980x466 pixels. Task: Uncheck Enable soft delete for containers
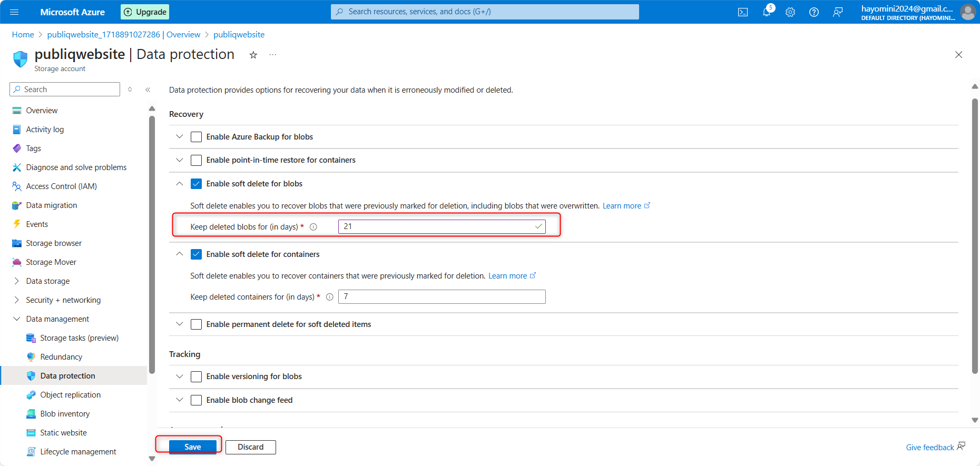tap(196, 254)
